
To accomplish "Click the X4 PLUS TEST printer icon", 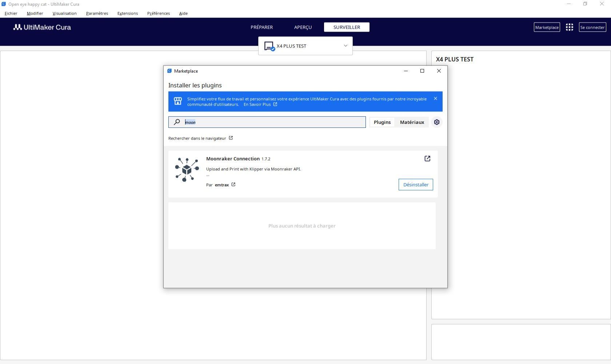I will [269, 46].
